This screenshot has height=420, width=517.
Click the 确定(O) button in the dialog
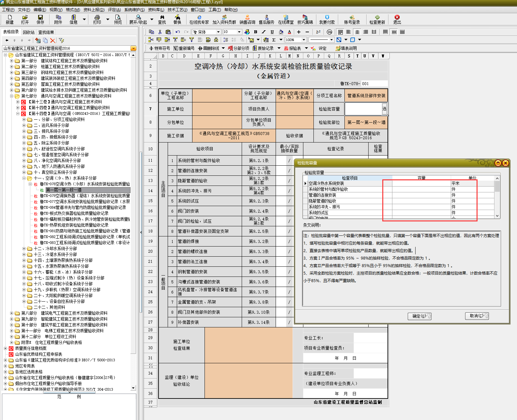tap(419, 316)
